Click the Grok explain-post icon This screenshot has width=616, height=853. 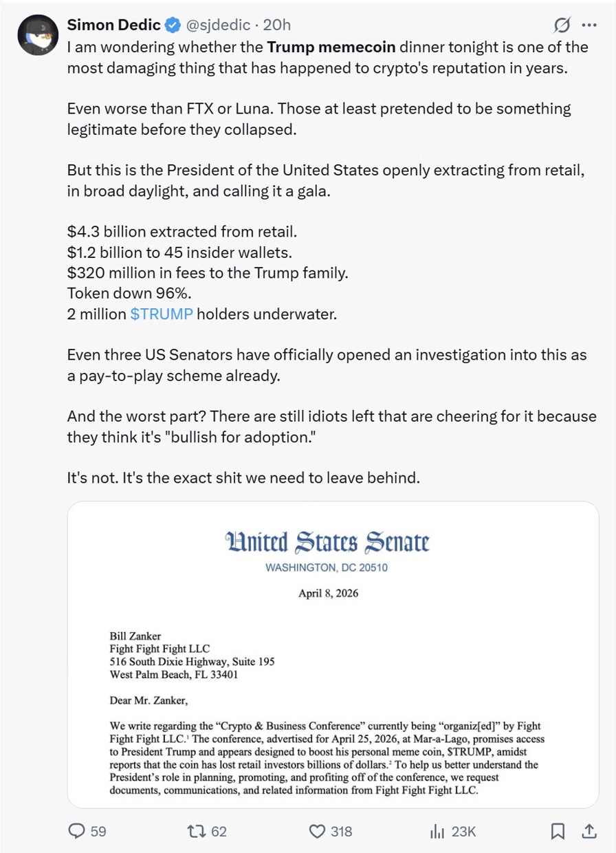click(562, 25)
